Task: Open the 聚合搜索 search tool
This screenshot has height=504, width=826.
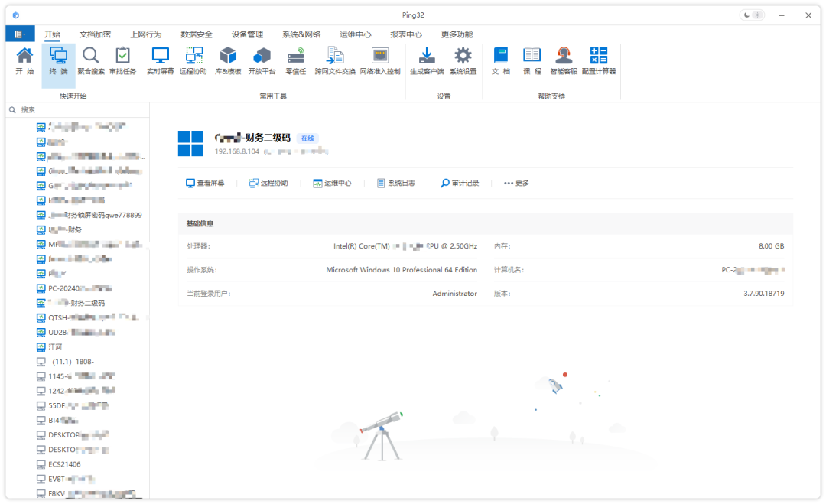Action: (91, 60)
